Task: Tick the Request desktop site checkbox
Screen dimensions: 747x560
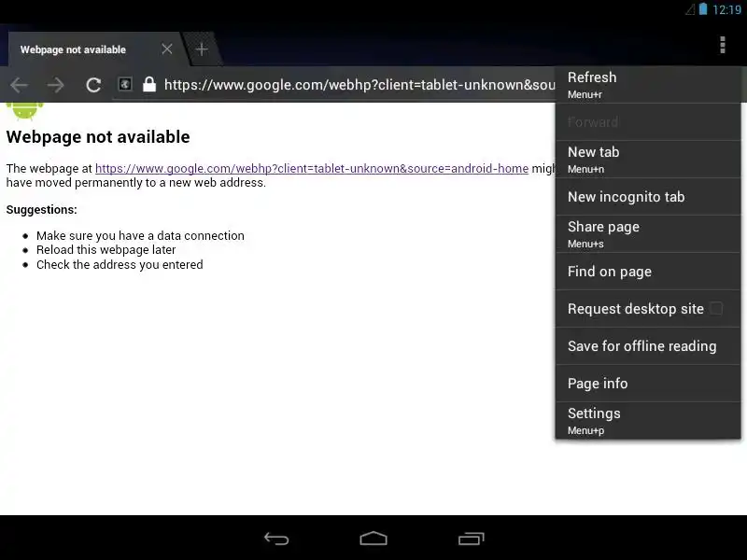Action: [716, 309]
